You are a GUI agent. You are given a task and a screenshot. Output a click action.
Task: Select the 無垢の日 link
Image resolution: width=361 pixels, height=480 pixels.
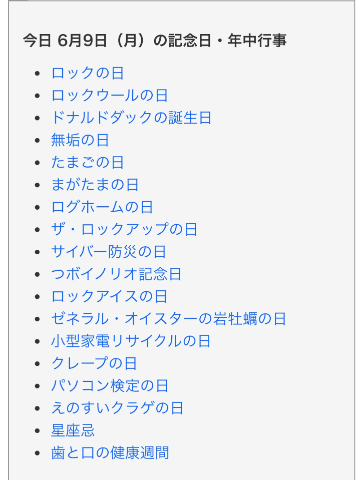coord(80,140)
